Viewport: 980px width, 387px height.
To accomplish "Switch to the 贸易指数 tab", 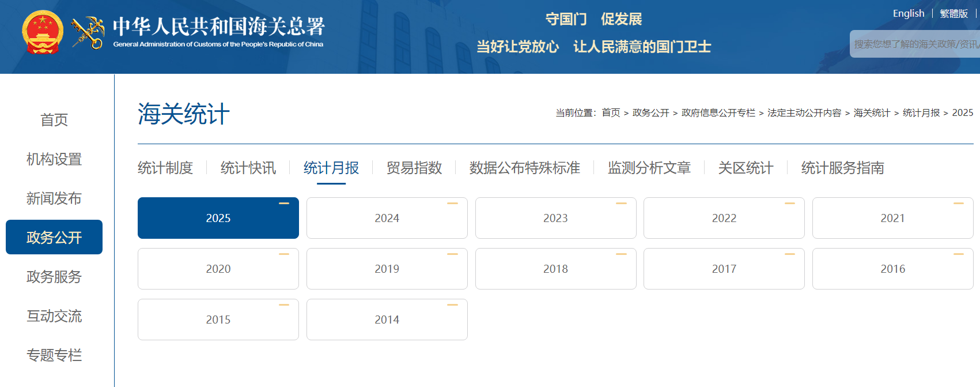I will coord(414,168).
